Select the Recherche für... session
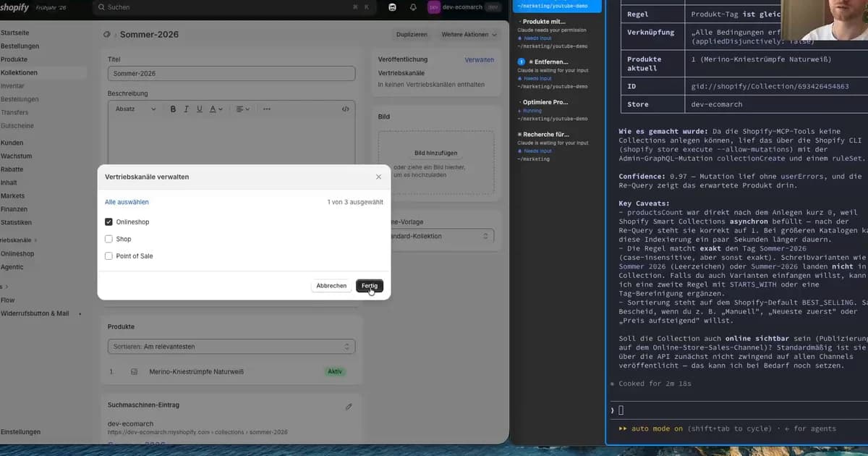868x456 pixels. click(x=558, y=146)
